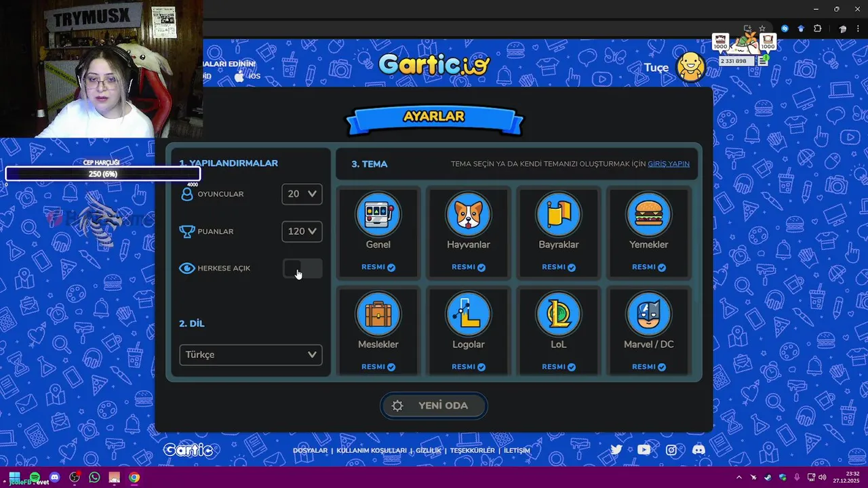Screen dimensions: 868x488
Task: Pick the Bayraklar flag icon theme
Action: 558,214
